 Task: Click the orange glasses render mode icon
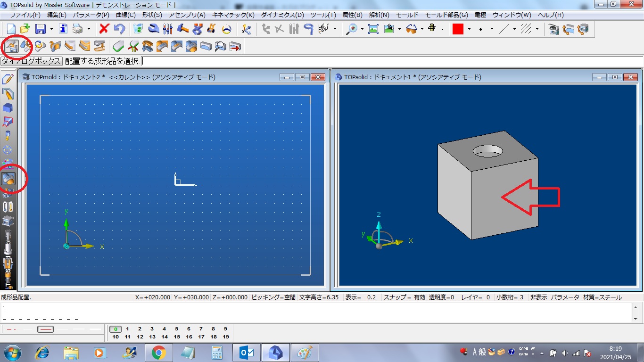tap(411, 29)
